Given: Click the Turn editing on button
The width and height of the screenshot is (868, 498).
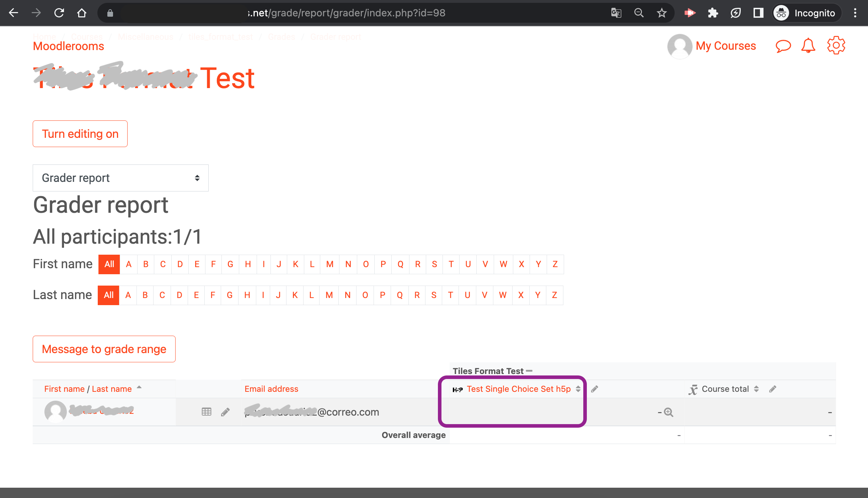Looking at the screenshot, I should tap(80, 134).
